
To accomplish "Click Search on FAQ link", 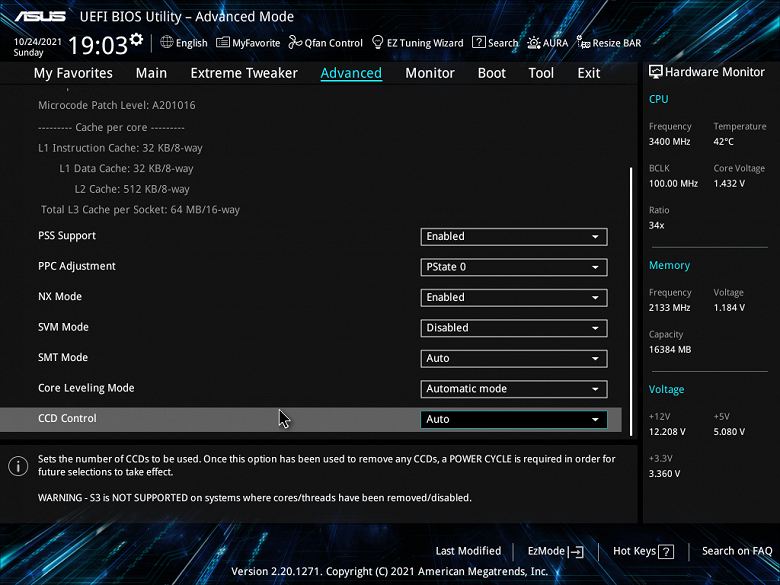I will 737,551.
